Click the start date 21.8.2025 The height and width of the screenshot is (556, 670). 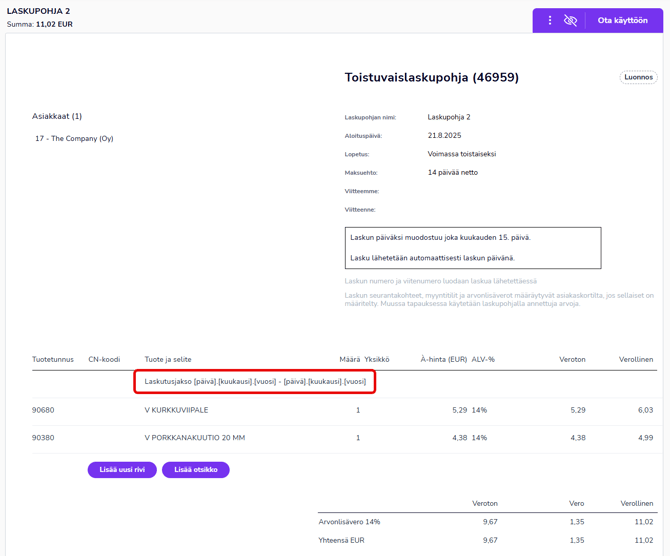tap(444, 135)
